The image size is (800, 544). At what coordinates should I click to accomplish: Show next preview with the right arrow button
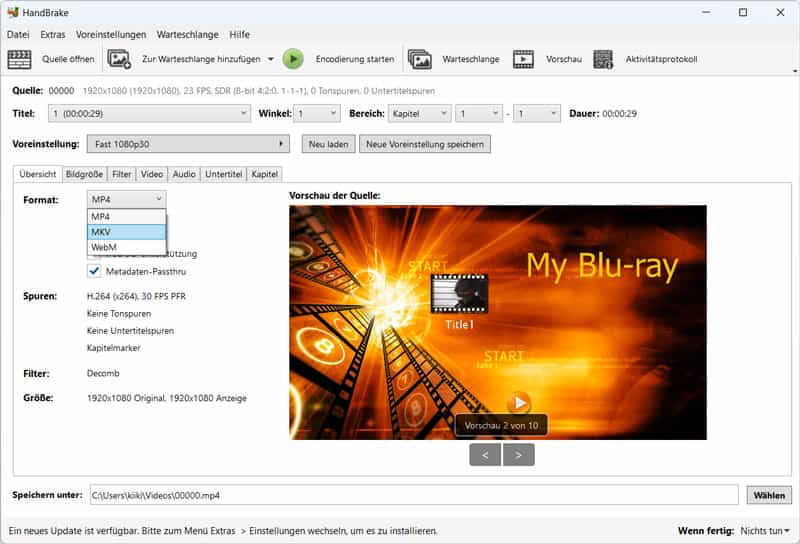(518, 454)
